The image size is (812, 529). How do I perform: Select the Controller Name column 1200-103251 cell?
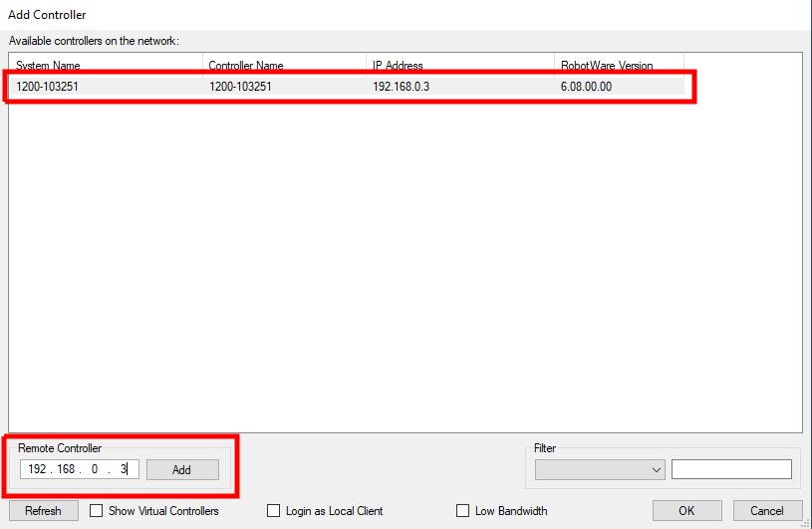[240, 87]
